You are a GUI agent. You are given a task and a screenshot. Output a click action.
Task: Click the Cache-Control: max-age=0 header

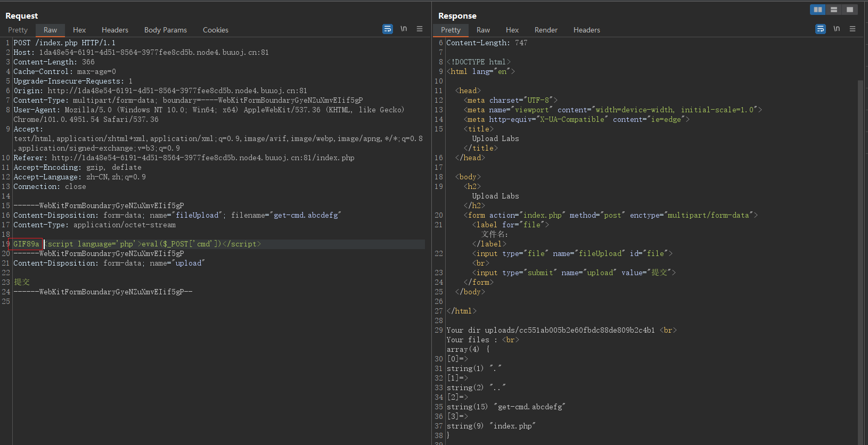tap(64, 71)
